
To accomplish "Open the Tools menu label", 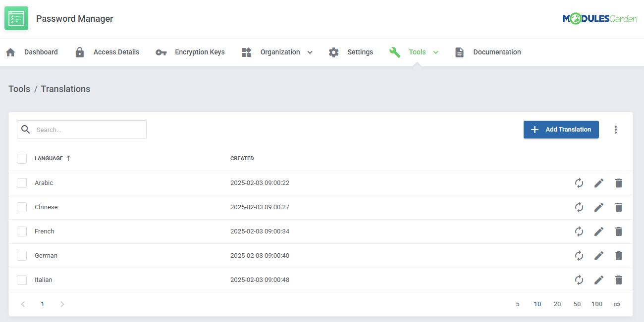I will point(417,52).
